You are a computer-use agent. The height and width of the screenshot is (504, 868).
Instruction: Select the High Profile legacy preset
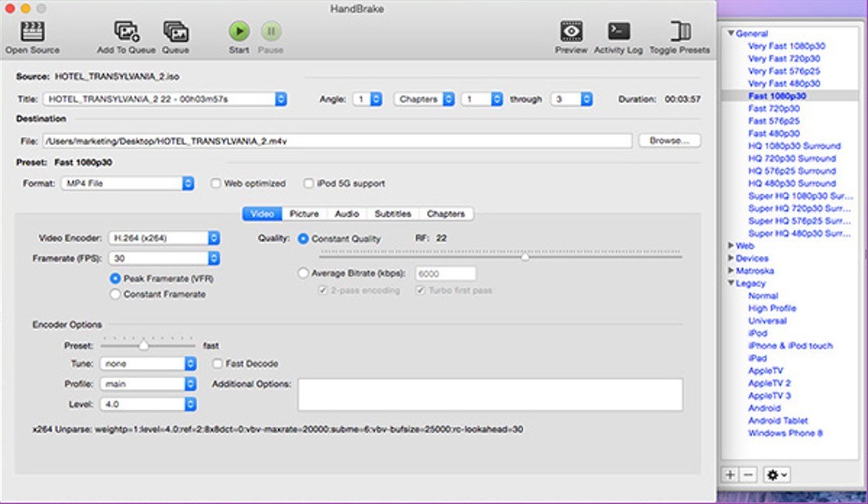771,308
